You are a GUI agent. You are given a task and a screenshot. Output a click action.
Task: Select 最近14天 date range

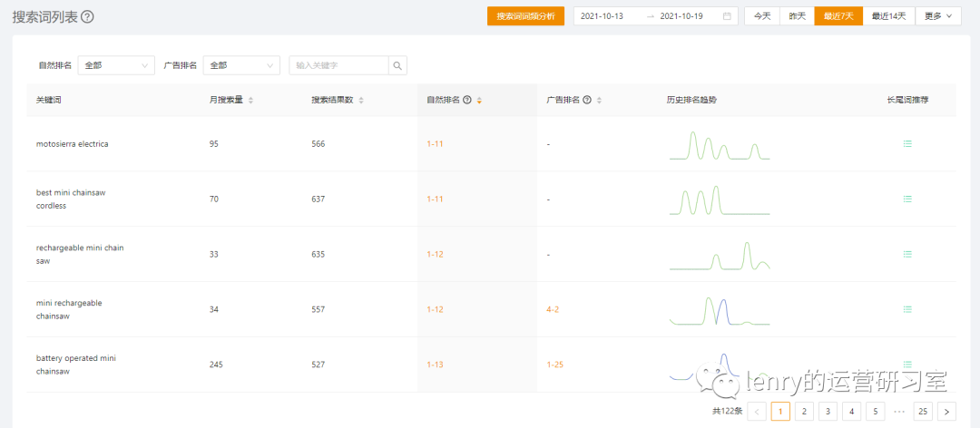tap(888, 16)
